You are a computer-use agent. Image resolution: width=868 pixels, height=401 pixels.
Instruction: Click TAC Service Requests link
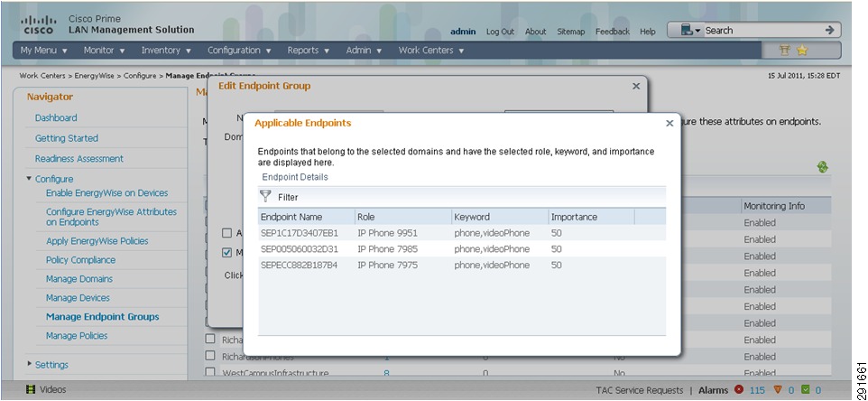[x=640, y=390]
